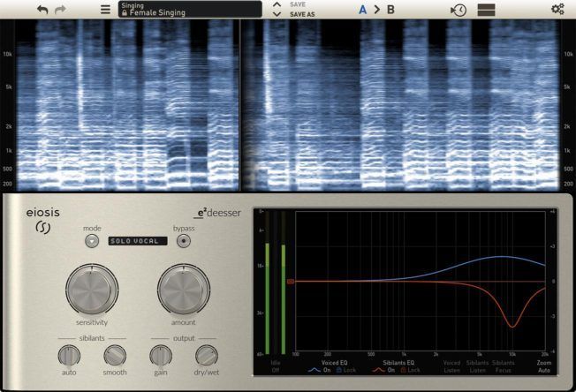
Task: Toggle the bypass button
Action: pyautogui.click(x=183, y=241)
